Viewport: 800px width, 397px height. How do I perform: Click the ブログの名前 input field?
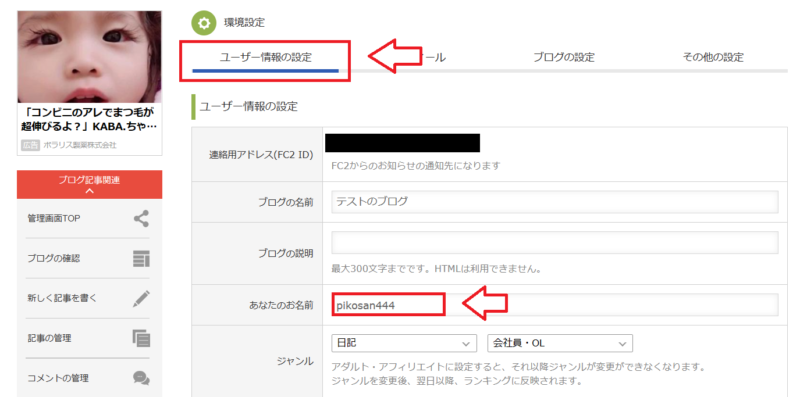(555, 202)
